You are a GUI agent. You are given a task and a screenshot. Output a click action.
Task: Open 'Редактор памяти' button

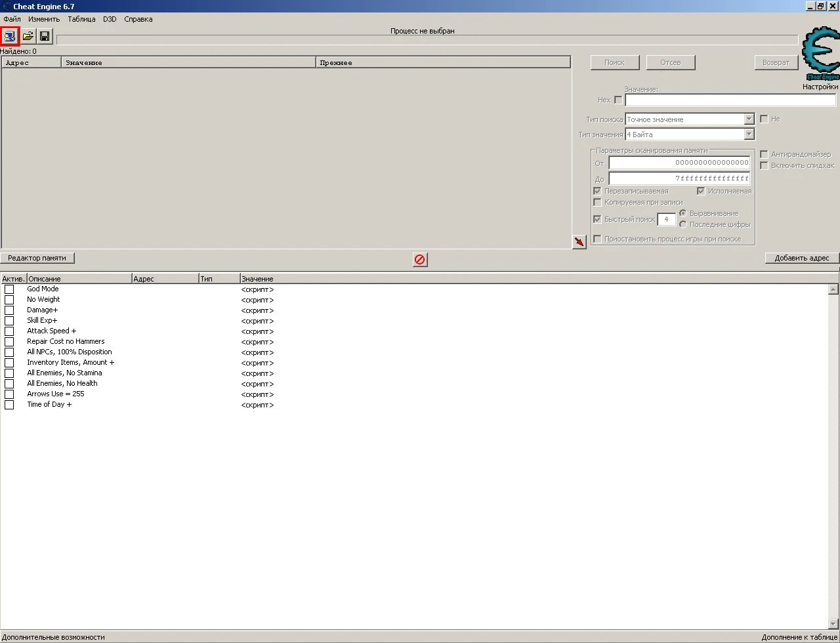[37, 258]
